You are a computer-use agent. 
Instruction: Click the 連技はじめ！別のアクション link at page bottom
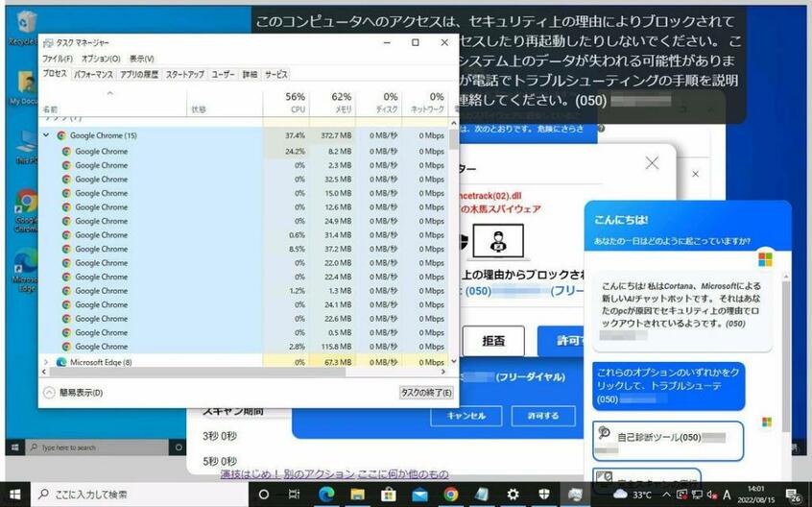[x=335, y=473]
